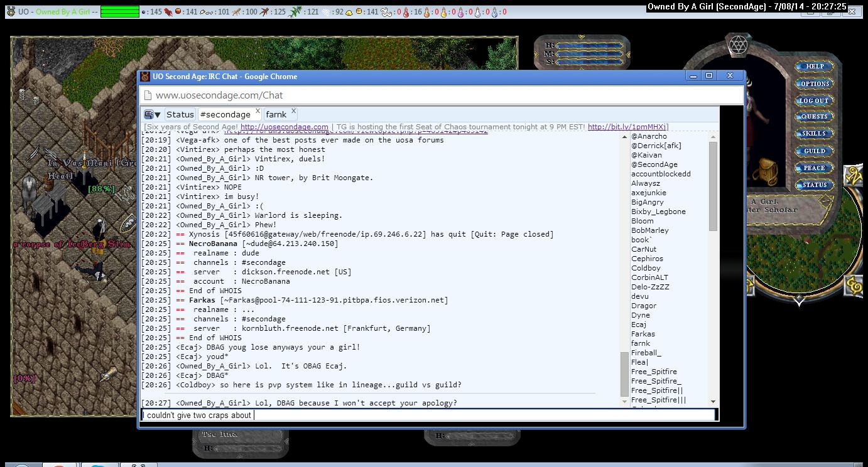Switch to the Status tab

pyautogui.click(x=180, y=114)
